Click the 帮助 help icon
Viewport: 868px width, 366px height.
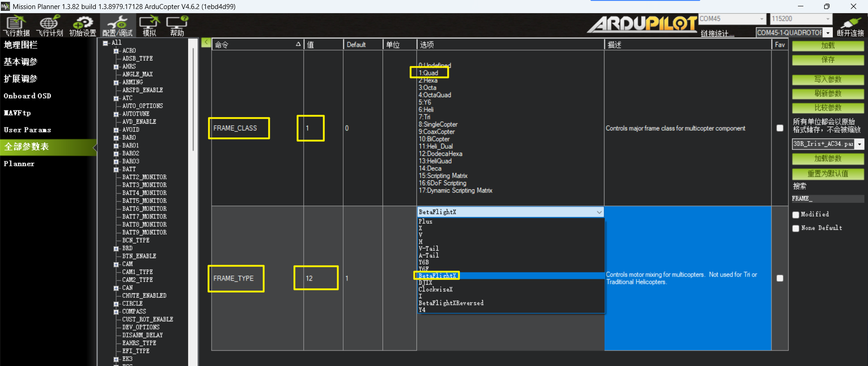coord(177,25)
